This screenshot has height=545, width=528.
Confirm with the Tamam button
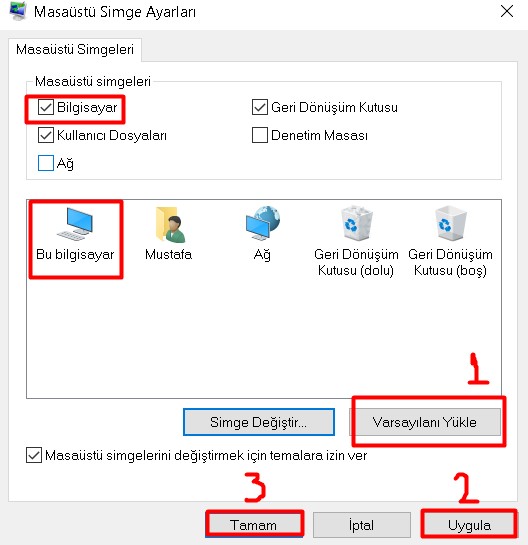tap(254, 525)
